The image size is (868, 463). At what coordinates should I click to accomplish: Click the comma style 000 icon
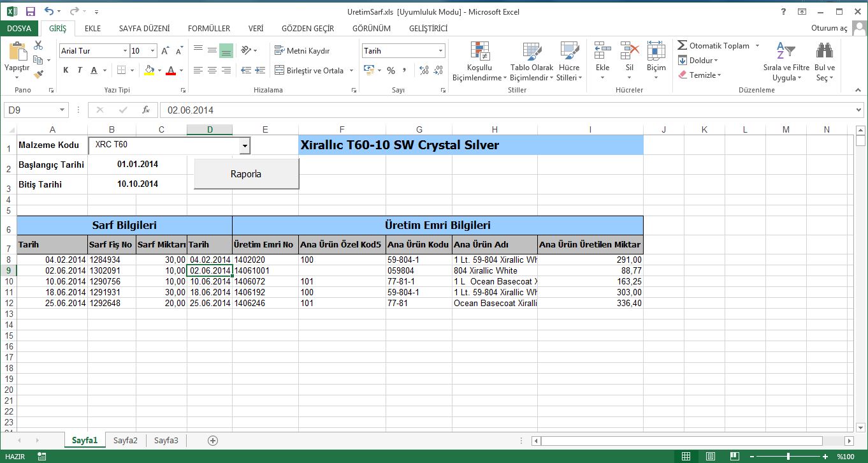(x=405, y=71)
